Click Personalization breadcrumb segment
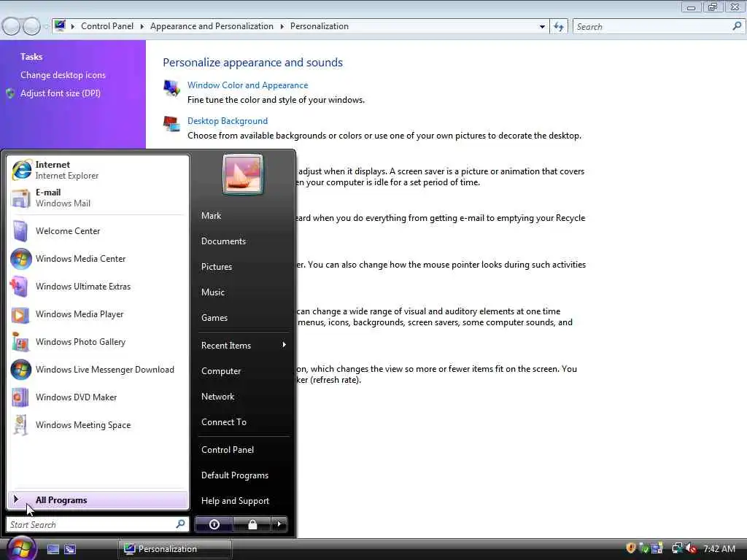 (x=320, y=26)
